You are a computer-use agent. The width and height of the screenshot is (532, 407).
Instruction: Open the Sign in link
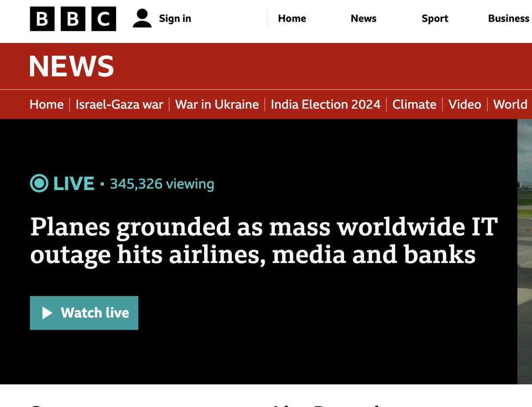click(175, 19)
